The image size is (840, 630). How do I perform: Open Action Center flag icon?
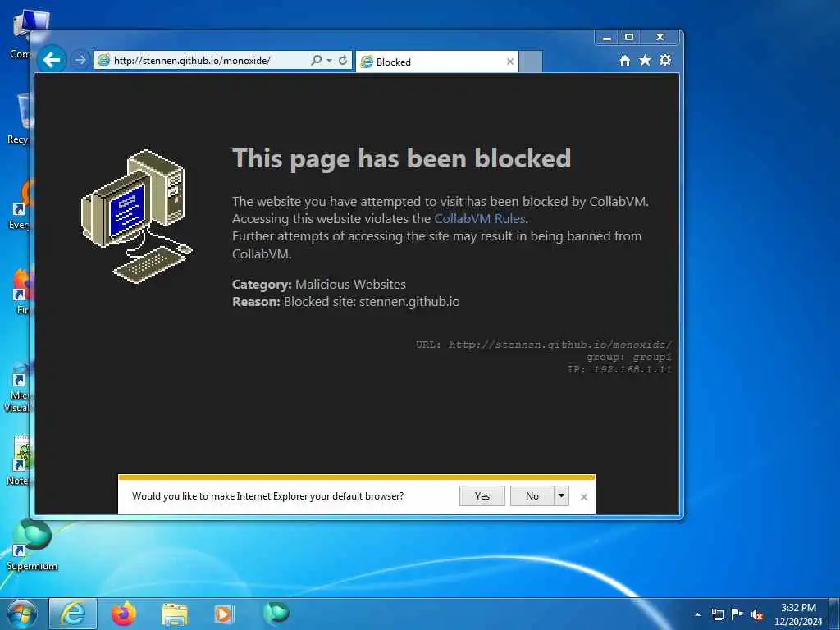point(737,614)
